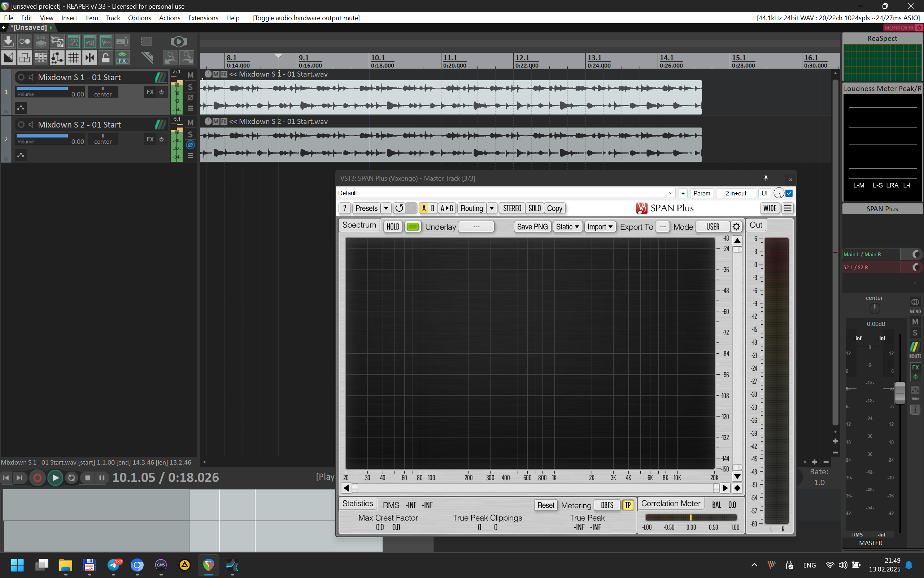Toggle transport repeat loop button

[x=71, y=478]
